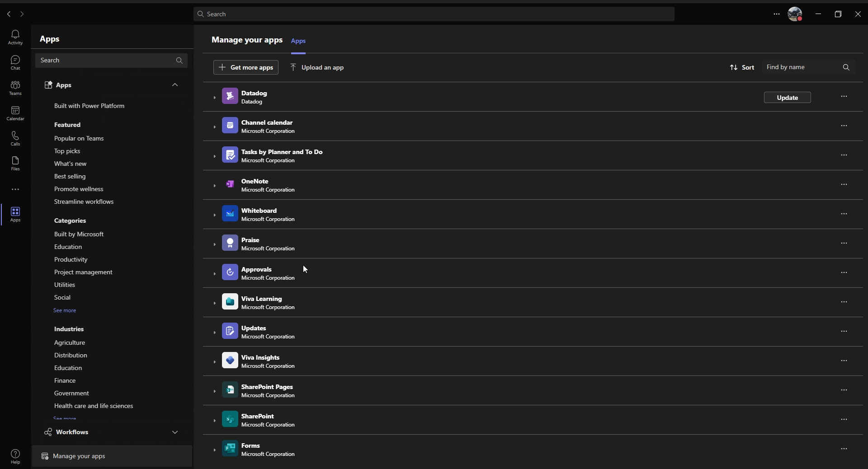The height and width of the screenshot is (469, 868).
Task: Open the profile avatar menu
Action: click(x=795, y=14)
